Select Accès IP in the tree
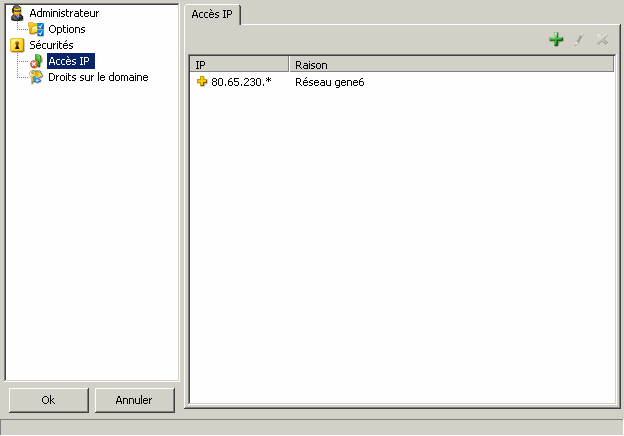Screen dimensions: 624x436 pyautogui.click(x=71, y=61)
